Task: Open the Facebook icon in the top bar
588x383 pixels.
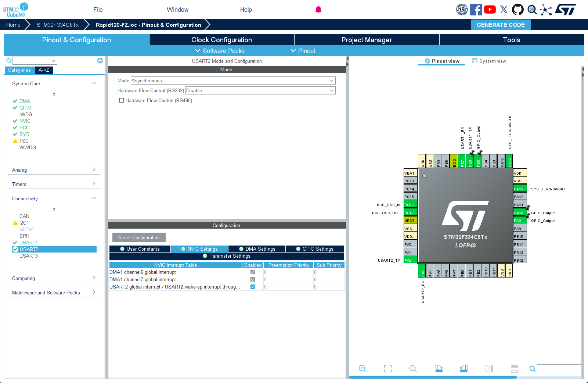Action: pos(476,10)
